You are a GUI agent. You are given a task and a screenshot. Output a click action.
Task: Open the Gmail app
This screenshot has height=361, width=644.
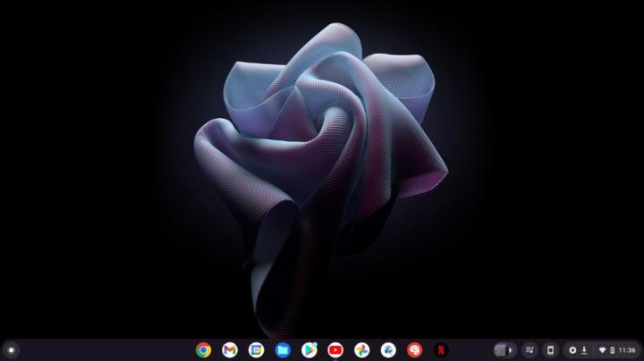[230, 350]
